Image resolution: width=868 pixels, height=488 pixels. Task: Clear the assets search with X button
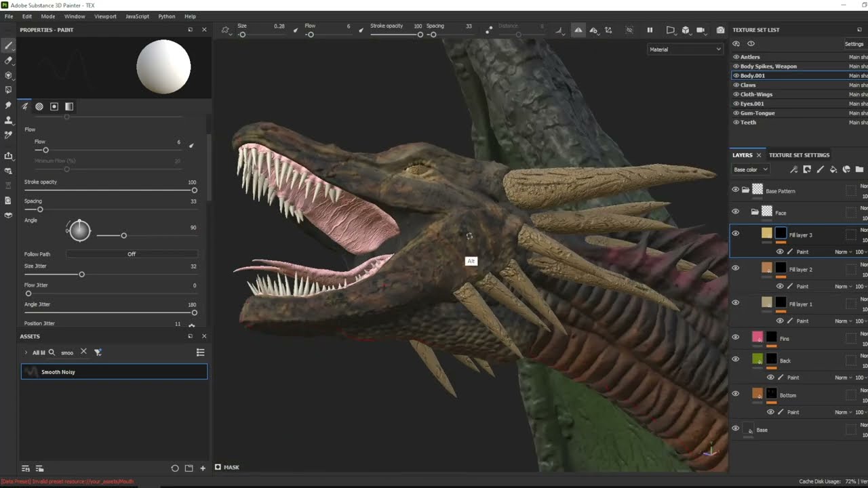pos(83,352)
